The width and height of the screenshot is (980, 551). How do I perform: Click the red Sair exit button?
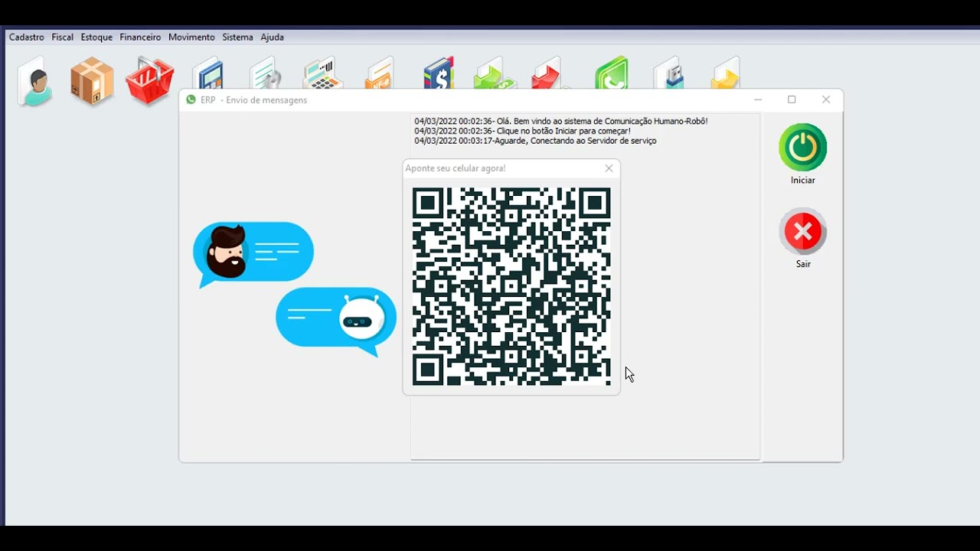[x=803, y=231]
